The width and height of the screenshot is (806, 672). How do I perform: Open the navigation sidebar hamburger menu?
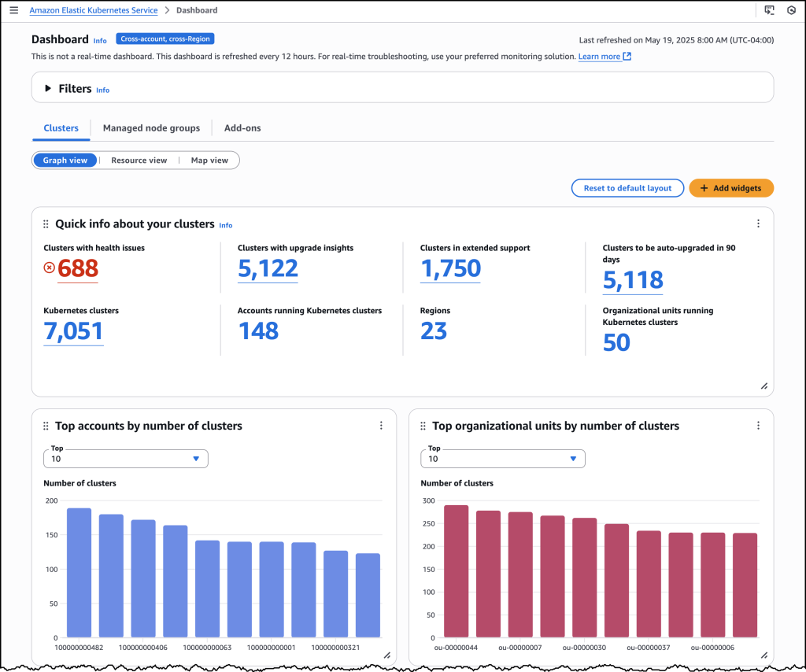(x=13, y=10)
